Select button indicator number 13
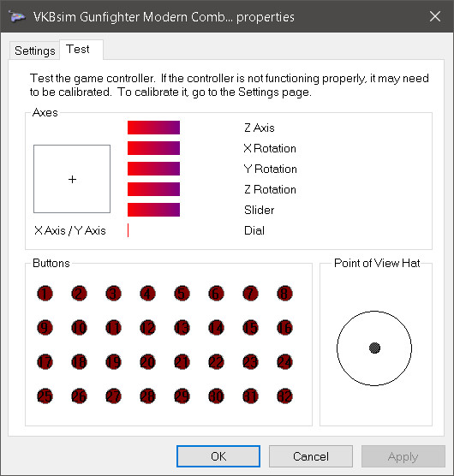This screenshot has width=454, height=476. 182,328
